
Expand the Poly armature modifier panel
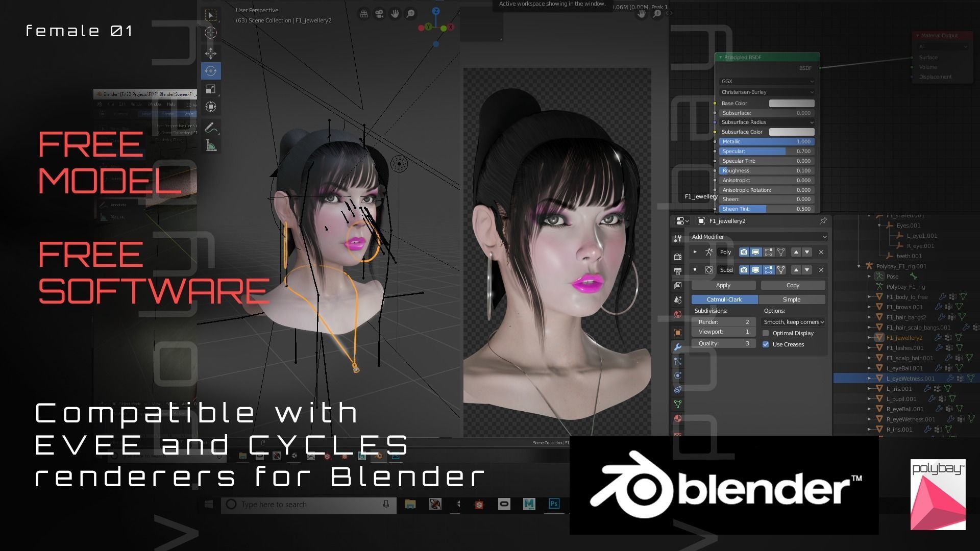point(695,252)
